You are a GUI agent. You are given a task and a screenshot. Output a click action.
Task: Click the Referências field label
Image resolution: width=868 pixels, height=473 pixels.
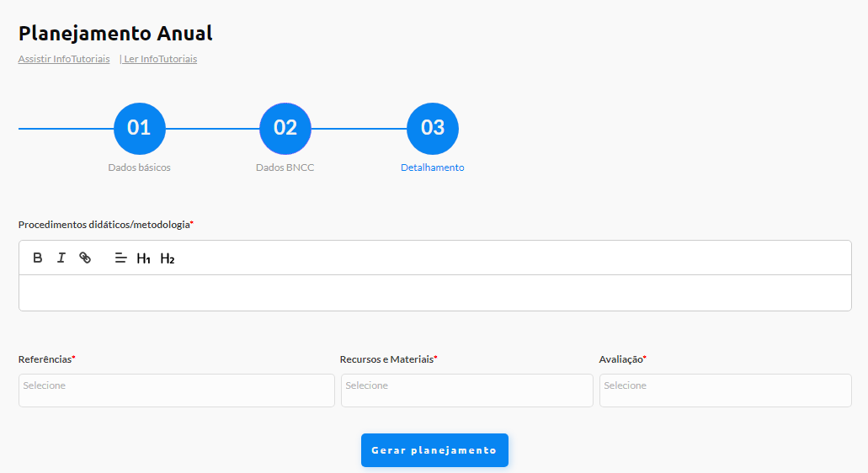pyautogui.click(x=45, y=359)
